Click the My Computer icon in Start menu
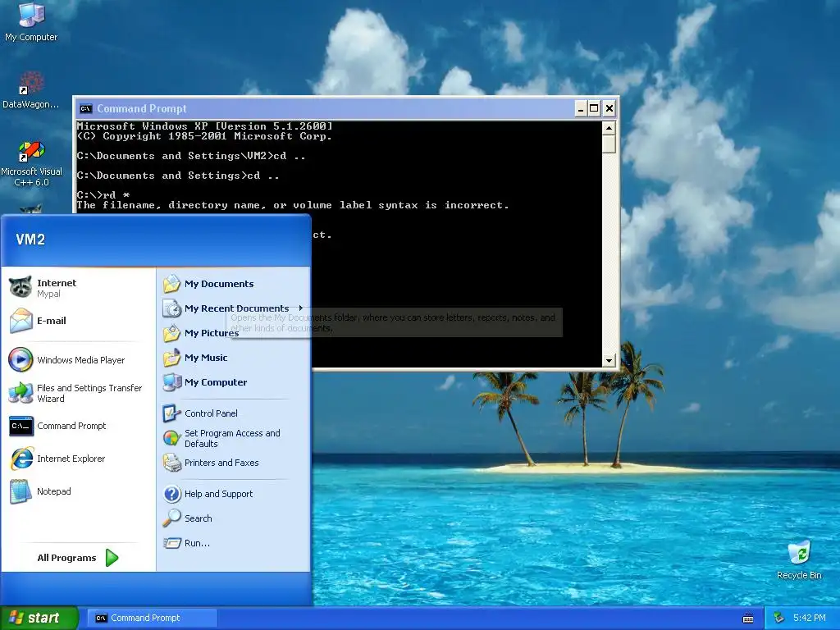 [172, 382]
